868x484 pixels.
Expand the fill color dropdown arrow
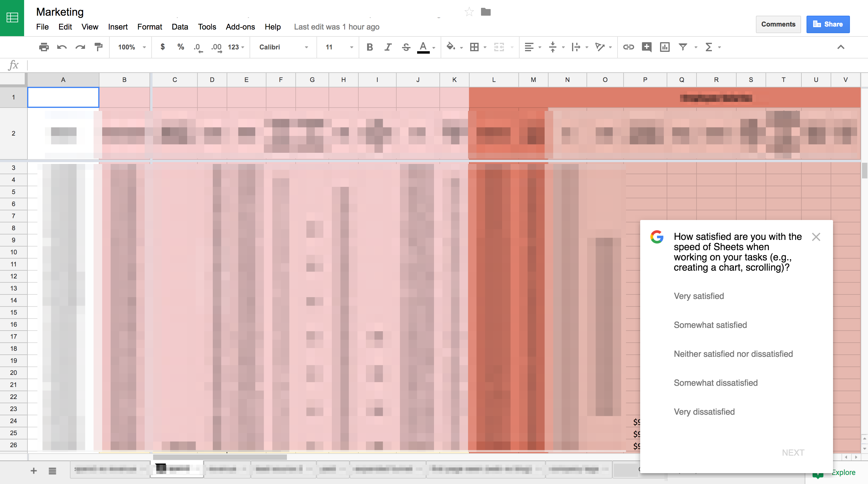click(461, 48)
